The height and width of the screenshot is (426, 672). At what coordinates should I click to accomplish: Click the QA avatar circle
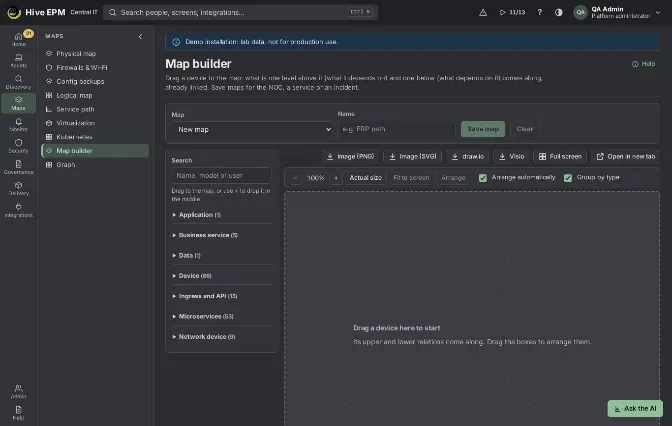point(580,12)
